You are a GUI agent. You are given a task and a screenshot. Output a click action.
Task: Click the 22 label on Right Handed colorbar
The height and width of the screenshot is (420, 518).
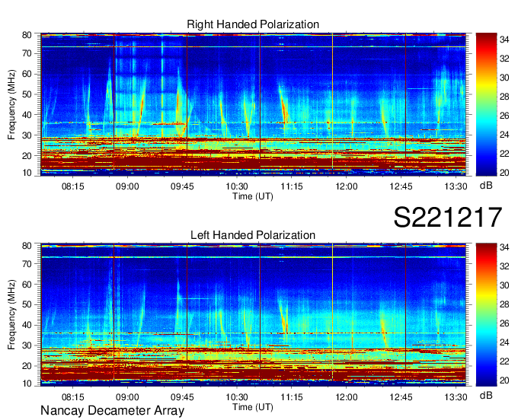504,154
